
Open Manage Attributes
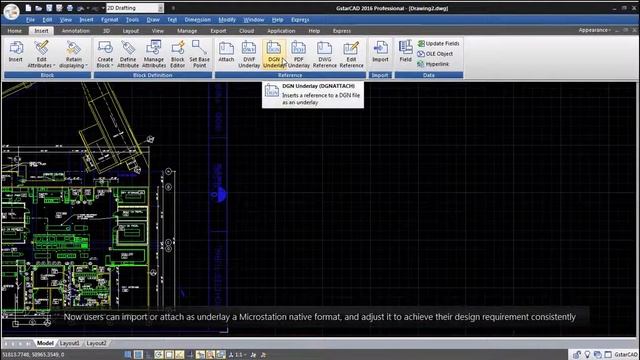click(154, 54)
